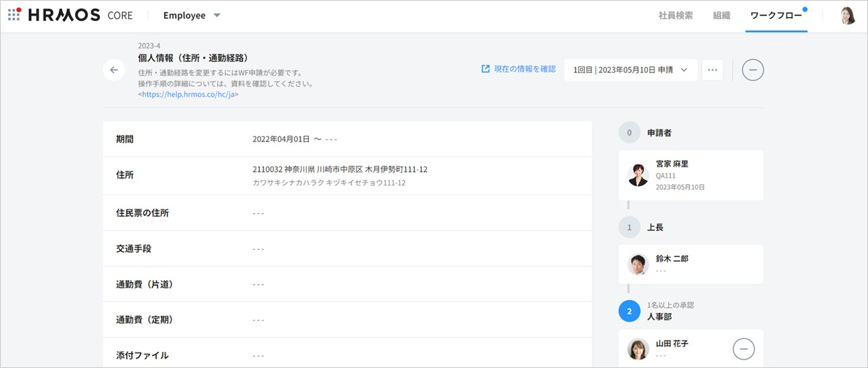The image size is (868, 368).
Task: Open the 組織 tab
Action: tap(722, 16)
